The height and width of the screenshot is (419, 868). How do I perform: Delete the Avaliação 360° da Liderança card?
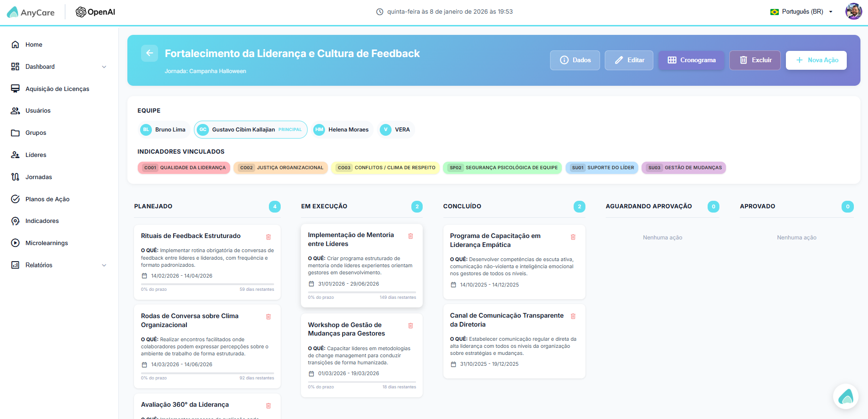(x=268, y=406)
